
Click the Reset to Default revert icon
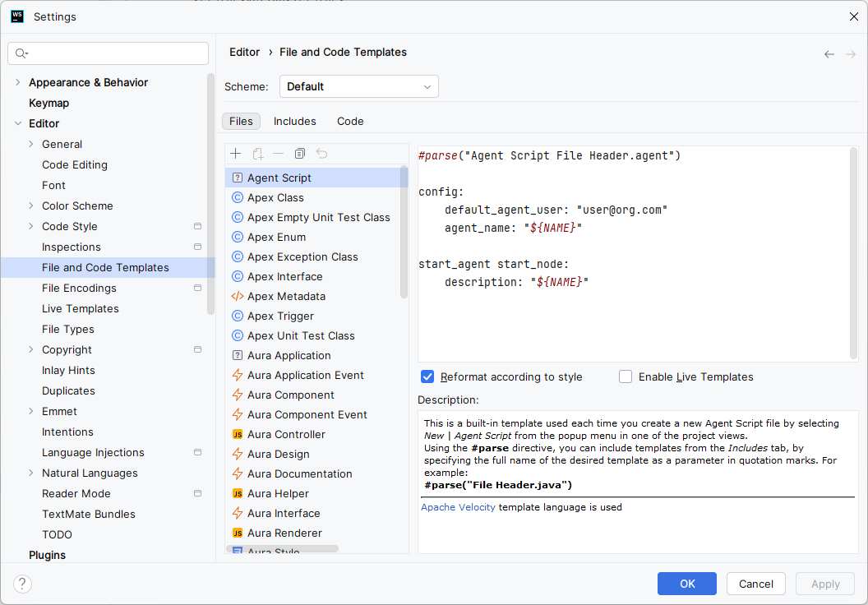[x=321, y=154]
